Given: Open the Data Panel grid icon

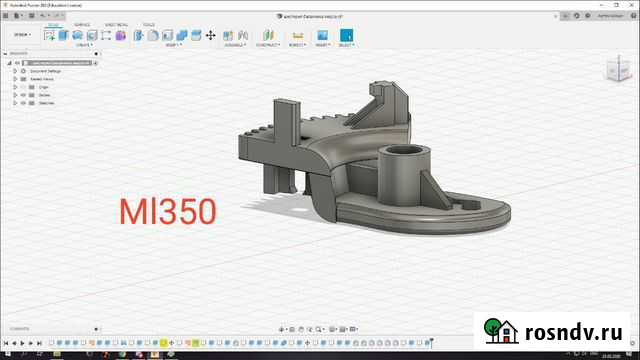Looking at the screenshot, I should tap(6, 16).
